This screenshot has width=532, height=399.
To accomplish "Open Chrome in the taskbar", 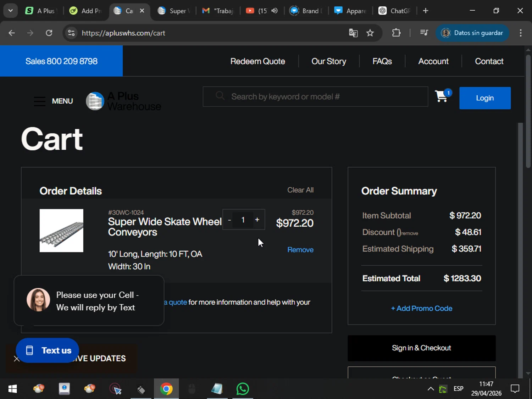I will tap(166, 389).
